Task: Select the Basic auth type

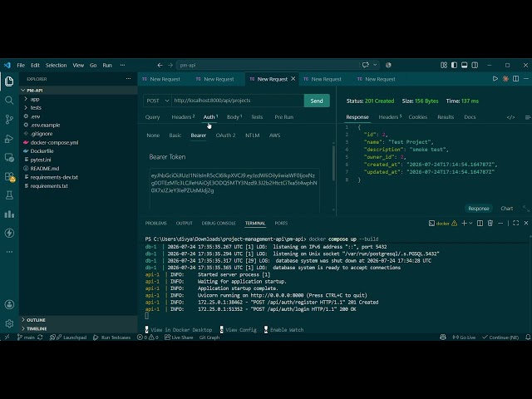Action: [x=175, y=135]
